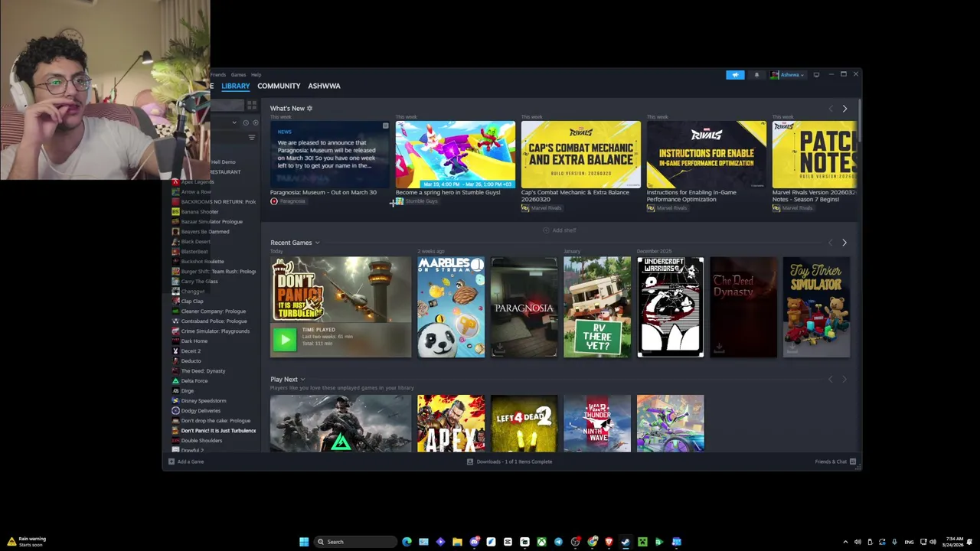
Task: Open File Explorer from the taskbar
Action: pos(457,542)
